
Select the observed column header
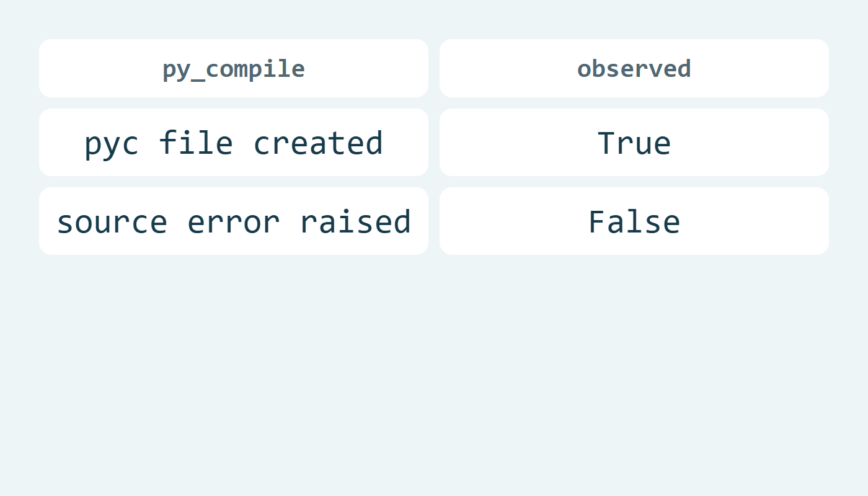pos(634,68)
